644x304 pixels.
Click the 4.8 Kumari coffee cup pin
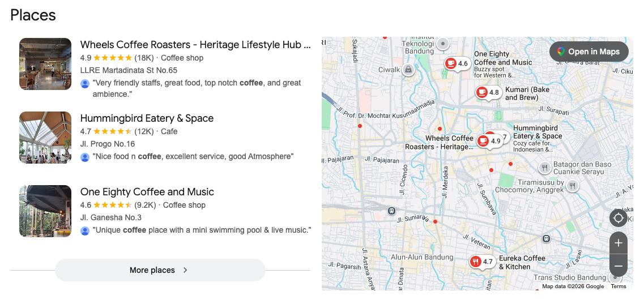[x=488, y=93]
